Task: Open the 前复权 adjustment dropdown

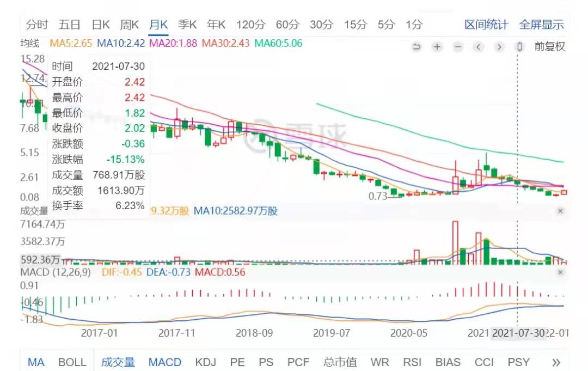Action: (549, 46)
